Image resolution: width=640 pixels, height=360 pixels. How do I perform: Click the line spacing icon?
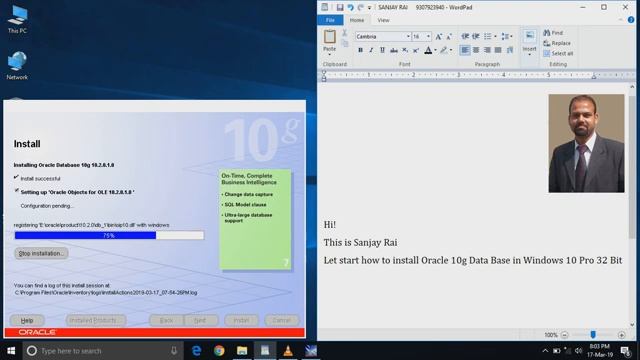[505, 36]
